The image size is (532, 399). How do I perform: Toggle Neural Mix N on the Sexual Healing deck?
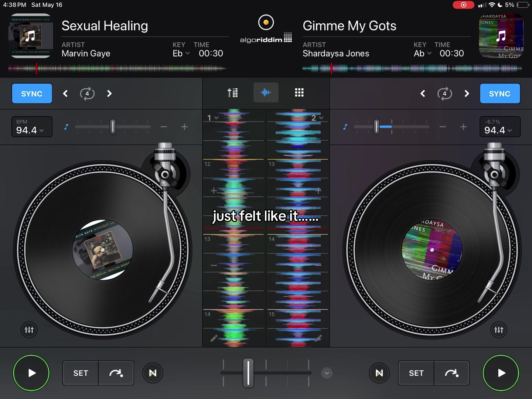click(153, 373)
